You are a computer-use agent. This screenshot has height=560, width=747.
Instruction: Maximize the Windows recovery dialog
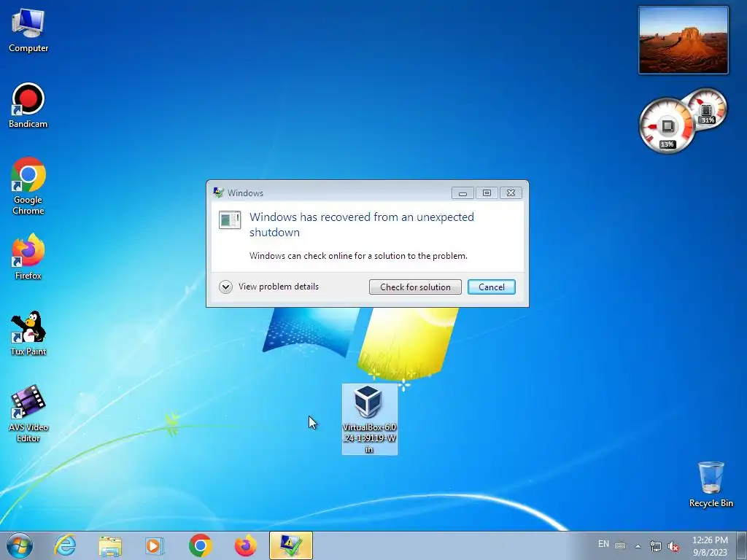coord(487,192)
